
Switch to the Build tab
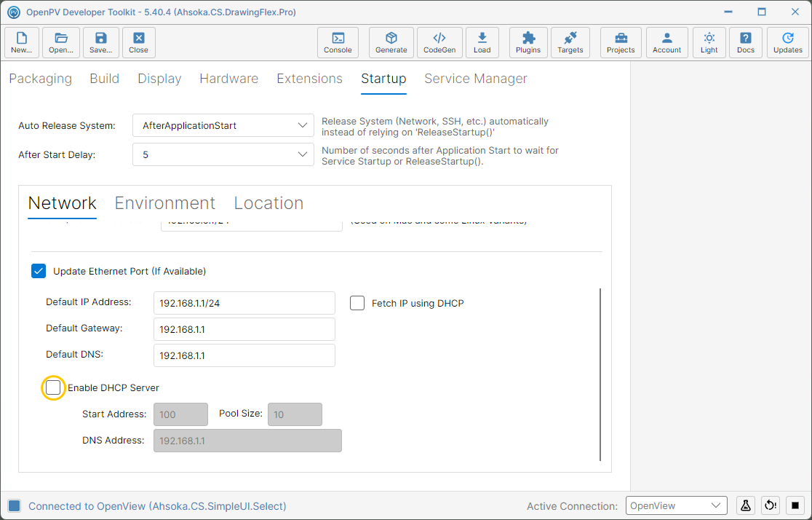(x=105, y=79)
